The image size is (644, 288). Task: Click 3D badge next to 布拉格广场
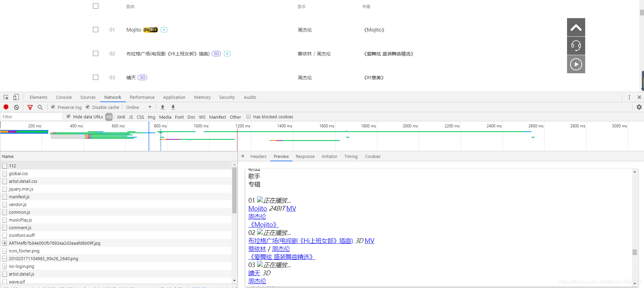216,53
